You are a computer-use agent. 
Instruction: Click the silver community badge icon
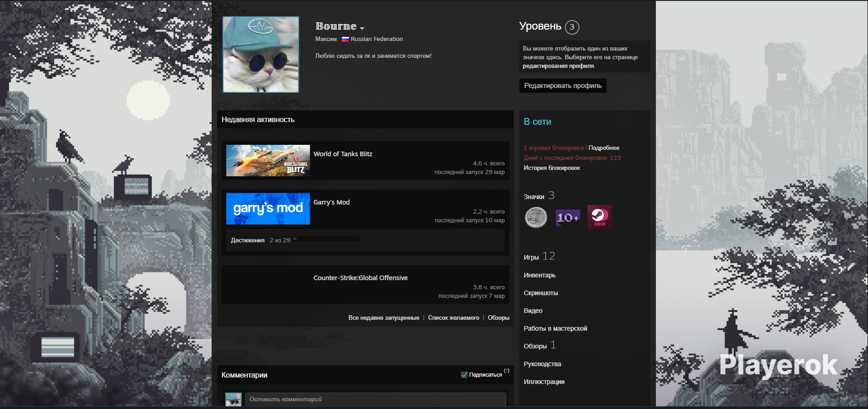click(x=536, y=217)
